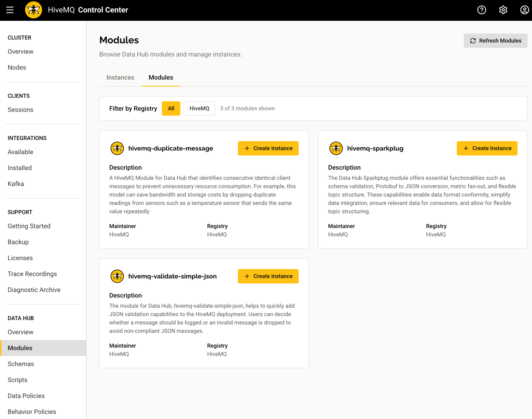Open Available integrations
Viewport: 532px width, 419px height.
click(21, 152)
